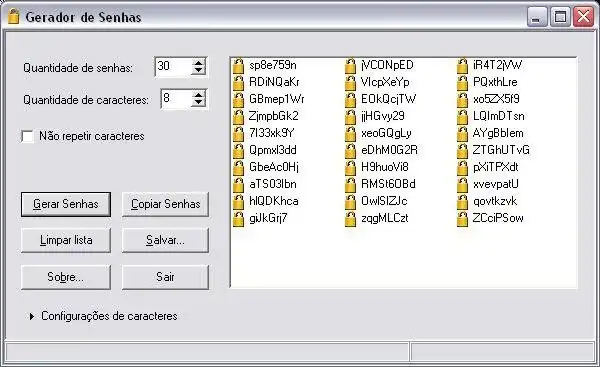Click the lock icon beside jjHGvy29
Viewport: 600px width, 367px height.
point(350,117)
